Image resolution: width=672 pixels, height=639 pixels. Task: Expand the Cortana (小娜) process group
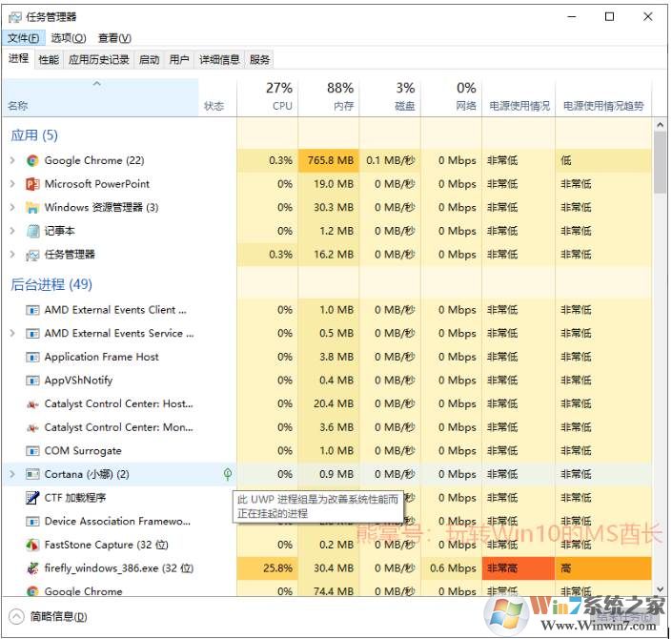[x=12, y=474]
